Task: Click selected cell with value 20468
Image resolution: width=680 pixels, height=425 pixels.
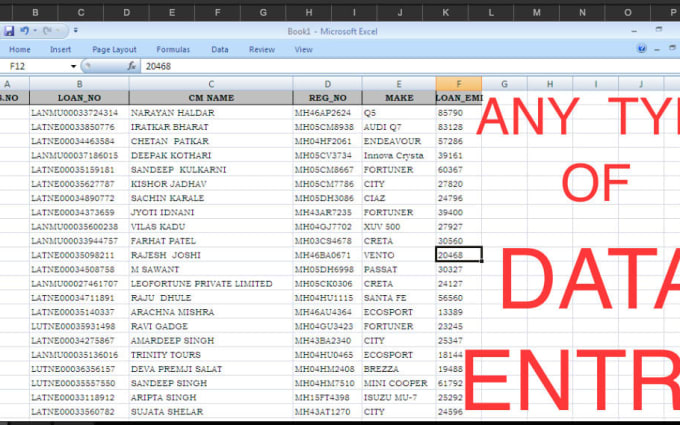Action: coord(459,255)
